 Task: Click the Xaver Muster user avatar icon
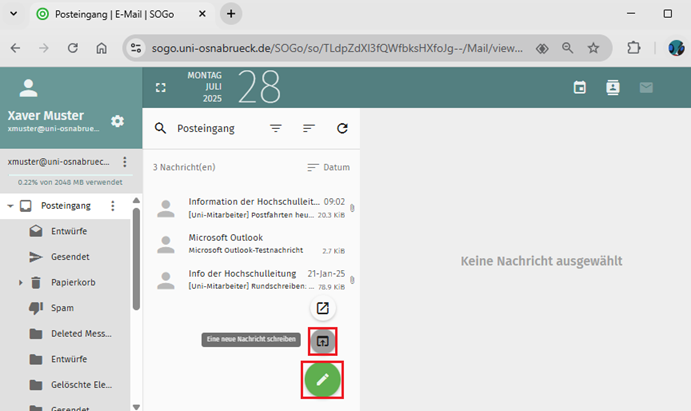[29, 88]
